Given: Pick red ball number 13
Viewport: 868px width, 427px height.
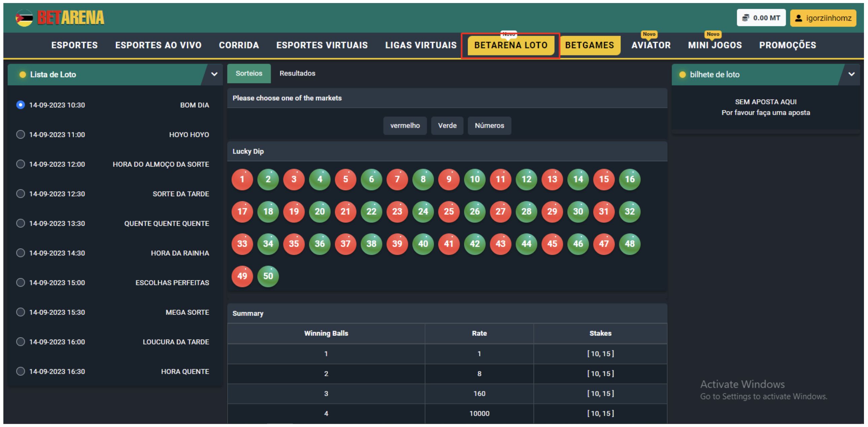Looking at the screenshot, I should [552, 179].
